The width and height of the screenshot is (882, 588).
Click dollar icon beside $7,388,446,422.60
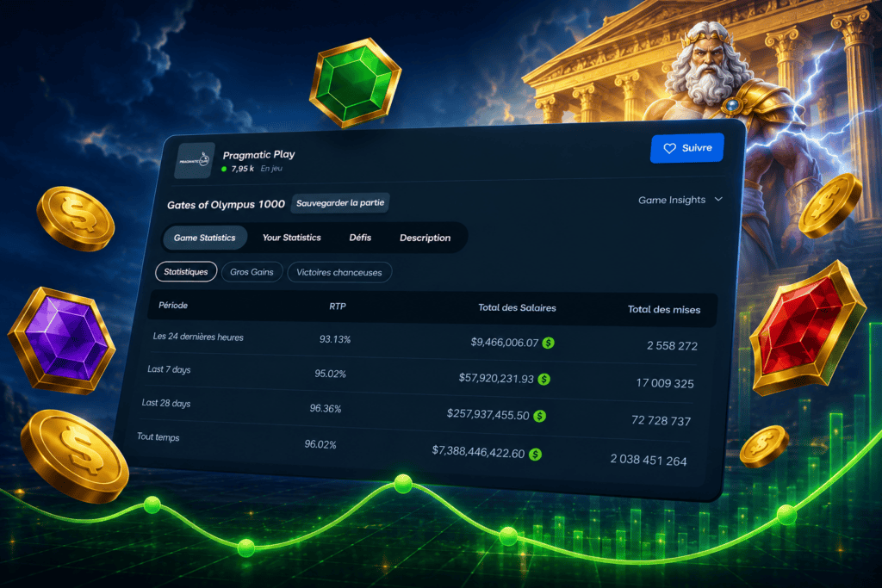535,455
